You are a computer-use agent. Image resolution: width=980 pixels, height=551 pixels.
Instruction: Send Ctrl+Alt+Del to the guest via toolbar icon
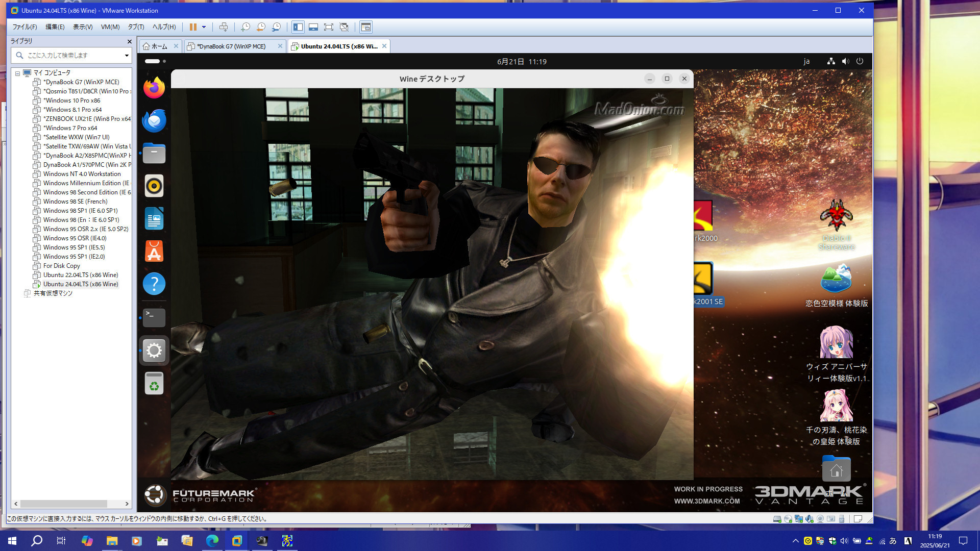[x=223, y=27]
